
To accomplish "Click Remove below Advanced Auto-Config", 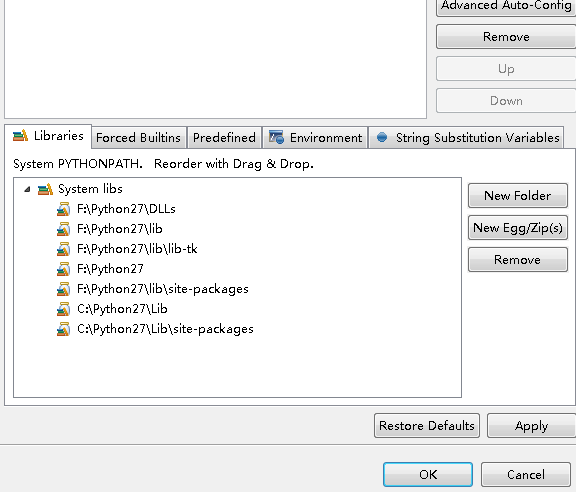I will pyautogui.click(x=506, y=37).
